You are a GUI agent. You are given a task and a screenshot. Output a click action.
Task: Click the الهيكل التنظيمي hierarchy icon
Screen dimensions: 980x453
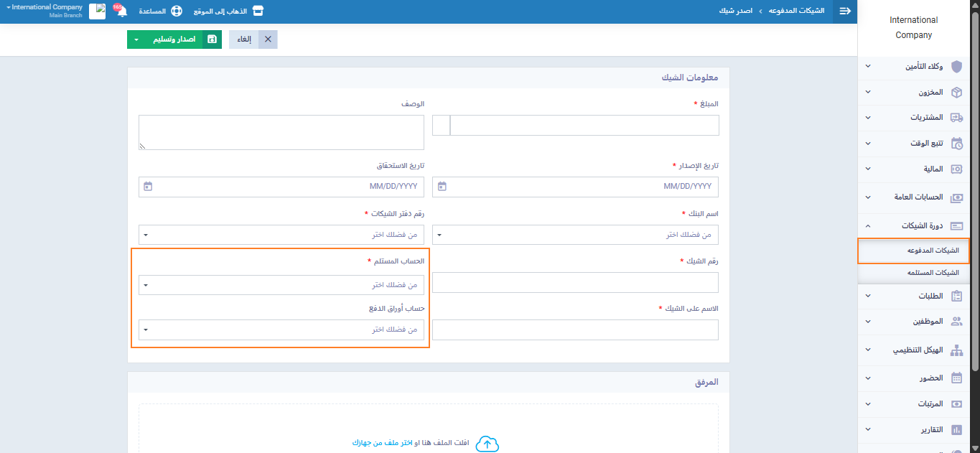[x=956, y=350]
